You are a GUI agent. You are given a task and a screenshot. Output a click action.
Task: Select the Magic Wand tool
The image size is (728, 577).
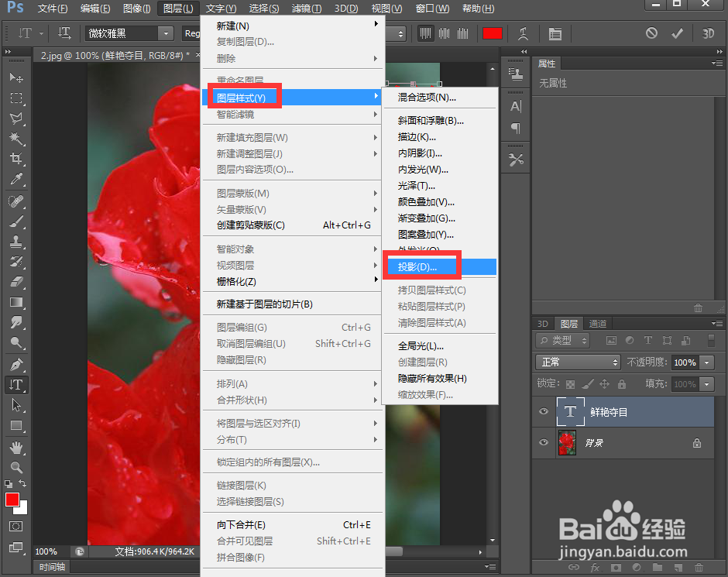[x=16, y=139]
